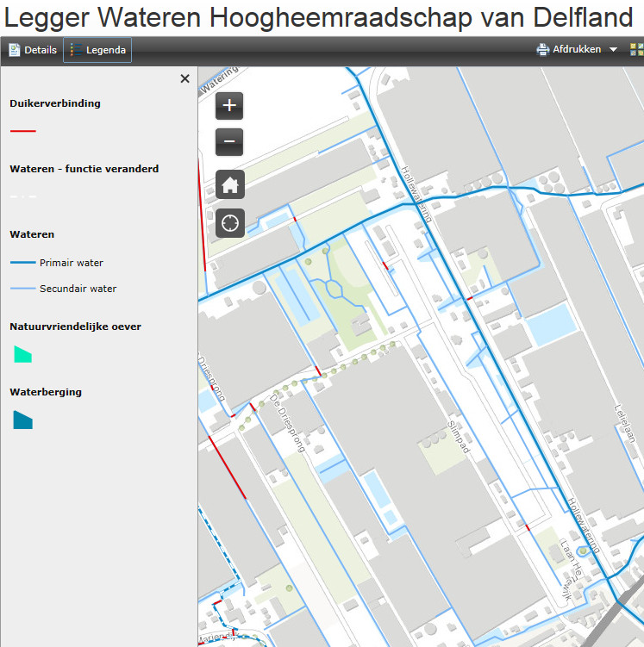
Task: Click the printer icon beside Afdrukken
Action: (x=543, y=49)
